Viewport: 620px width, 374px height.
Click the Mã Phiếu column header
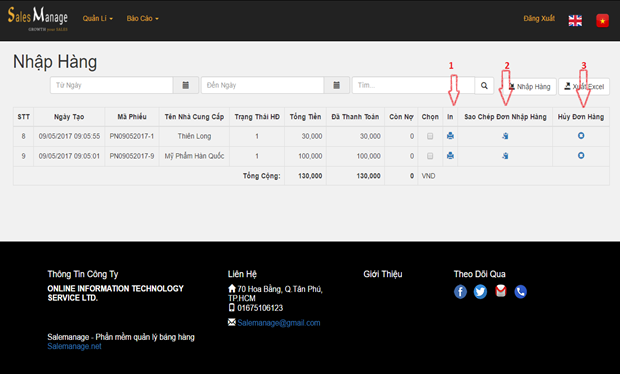(132, 117)
